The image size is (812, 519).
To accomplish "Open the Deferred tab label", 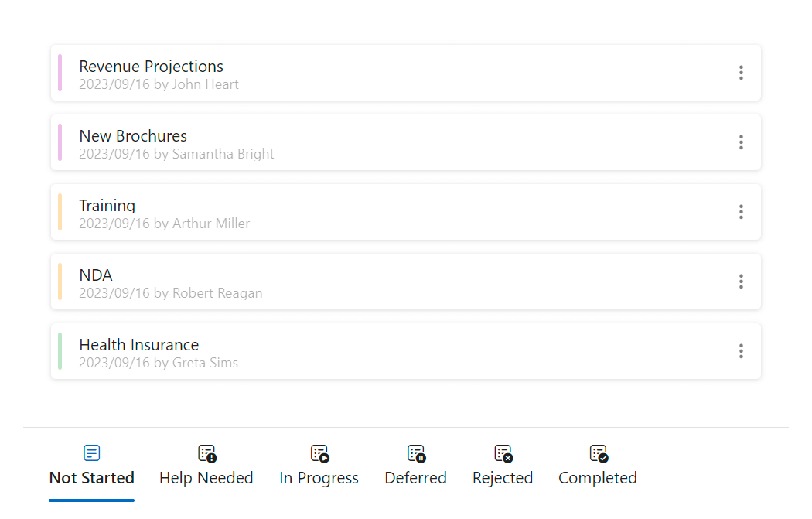I will (x=416, y=478).
